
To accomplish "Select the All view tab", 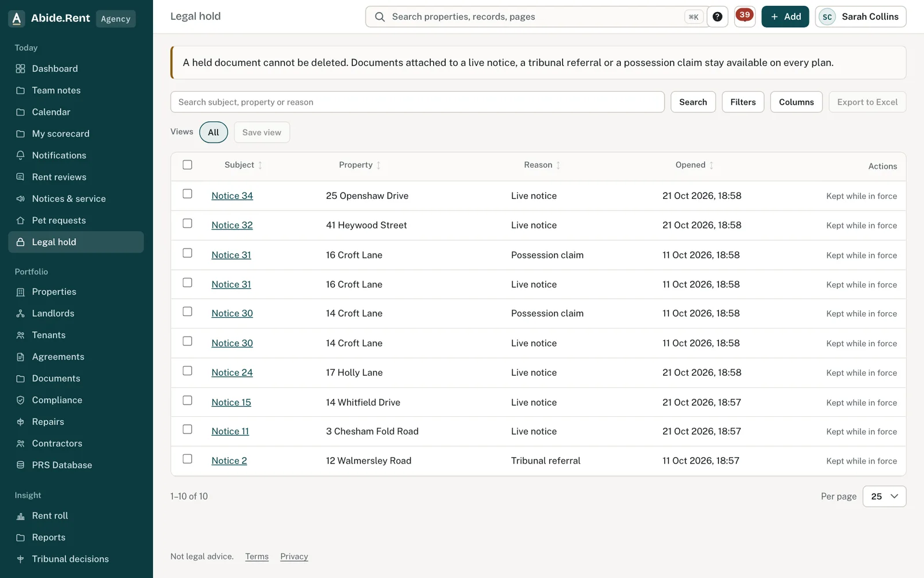I will click(x=213, y=132).
